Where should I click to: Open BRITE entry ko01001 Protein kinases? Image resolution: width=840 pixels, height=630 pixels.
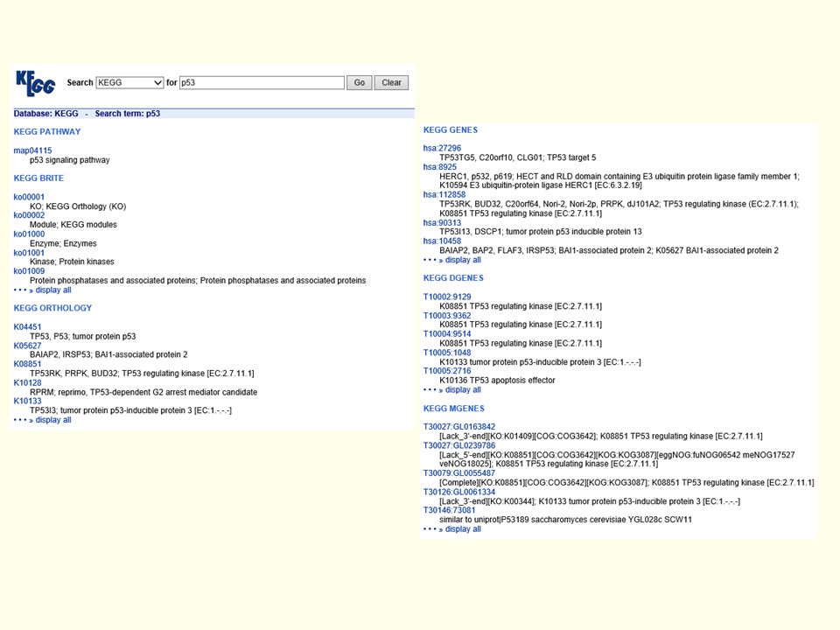(x=29, y=253)
